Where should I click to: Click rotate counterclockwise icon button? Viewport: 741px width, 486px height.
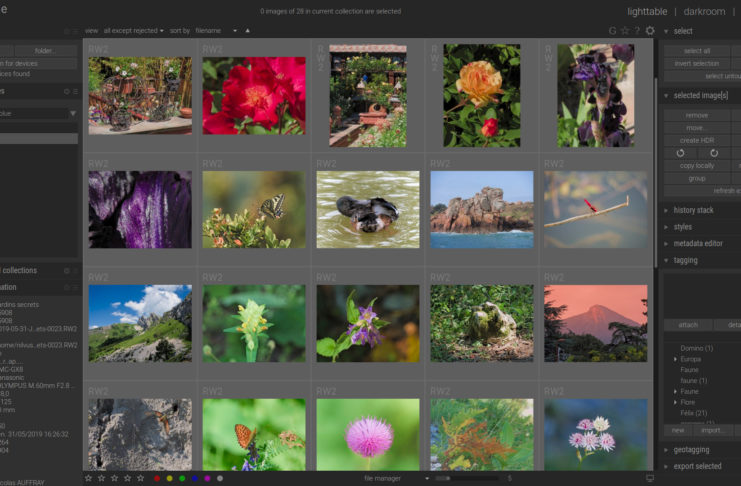pyautogui.click(x=680, y=153)
